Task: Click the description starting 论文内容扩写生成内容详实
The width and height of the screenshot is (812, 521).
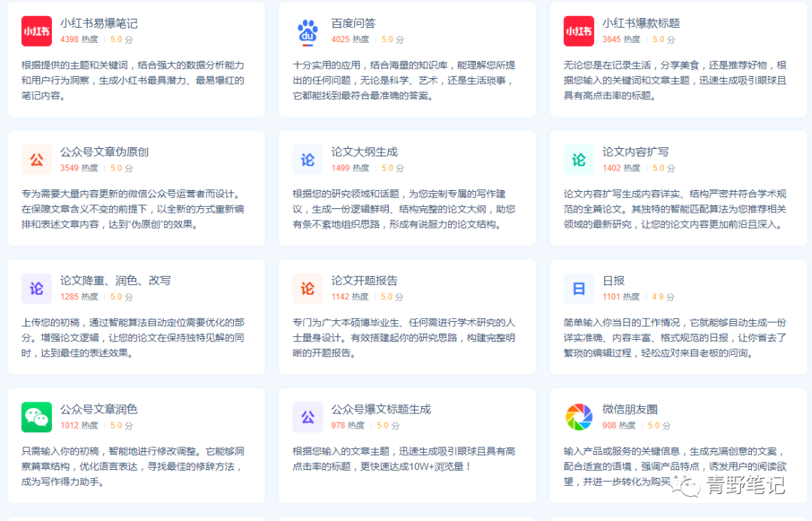Action: [674, 209]
